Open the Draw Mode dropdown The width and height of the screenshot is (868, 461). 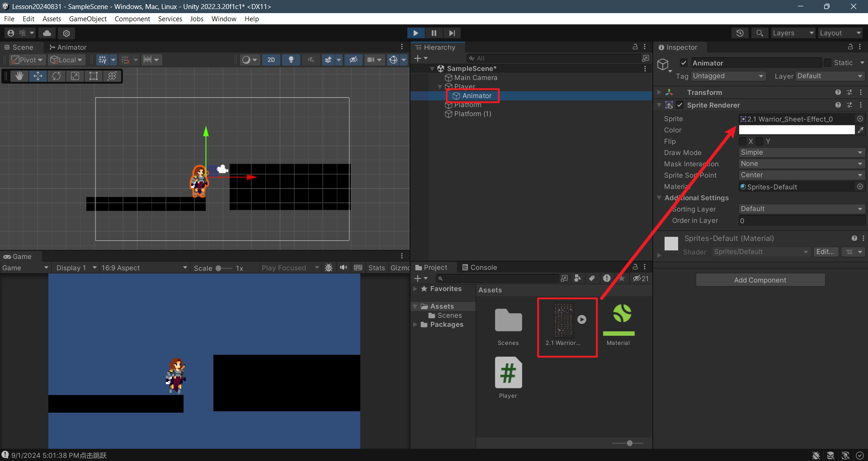pos(802,153)
